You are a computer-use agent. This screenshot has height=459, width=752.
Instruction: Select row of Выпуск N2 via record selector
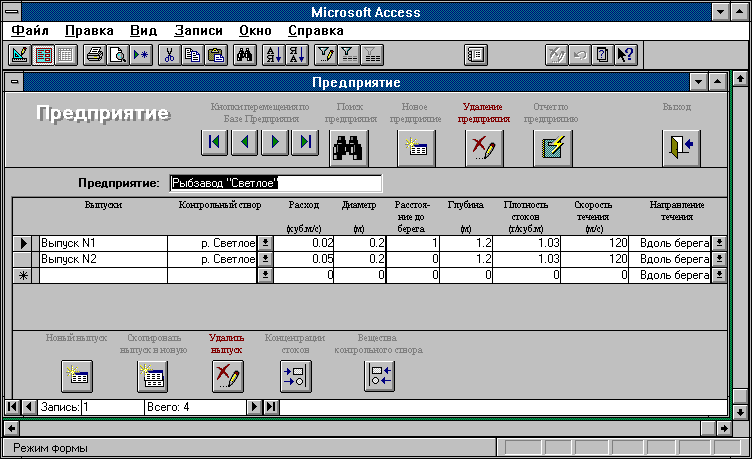coord(24,259)
